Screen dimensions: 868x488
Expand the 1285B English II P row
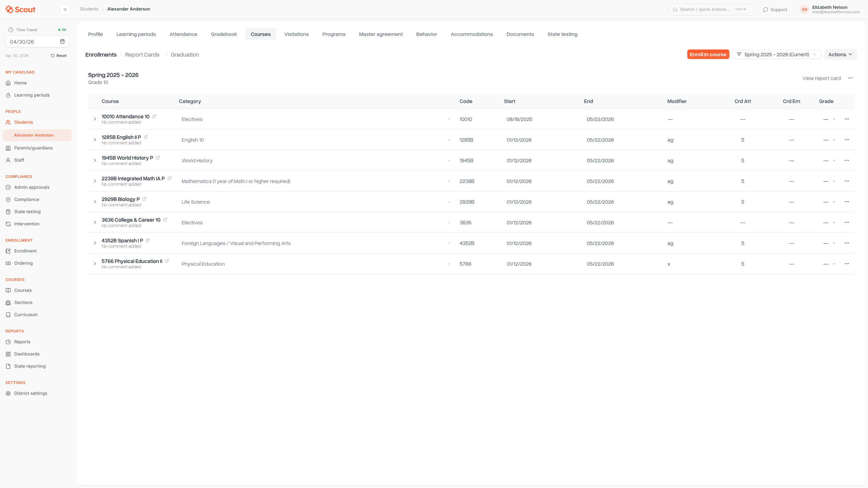tap(95, 140)
